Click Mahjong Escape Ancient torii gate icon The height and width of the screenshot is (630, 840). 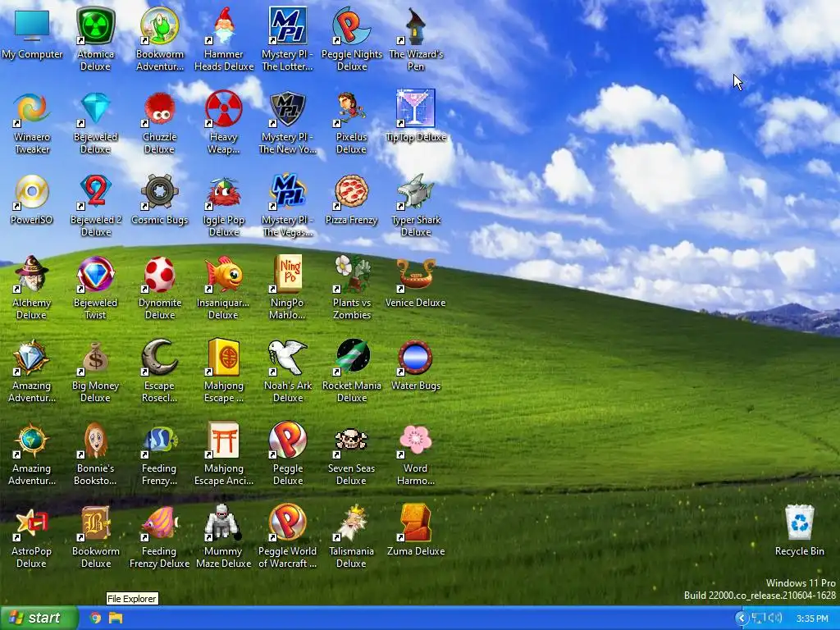point(224,441)
